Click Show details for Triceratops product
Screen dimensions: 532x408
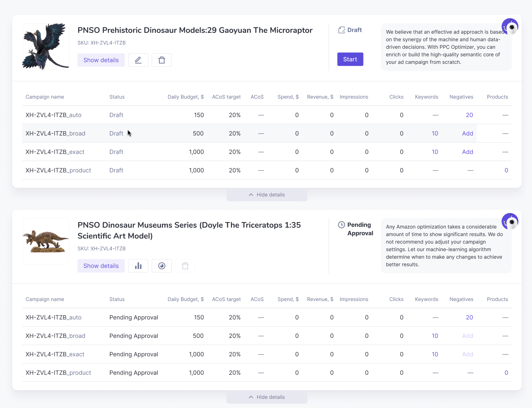click(101, 266)
